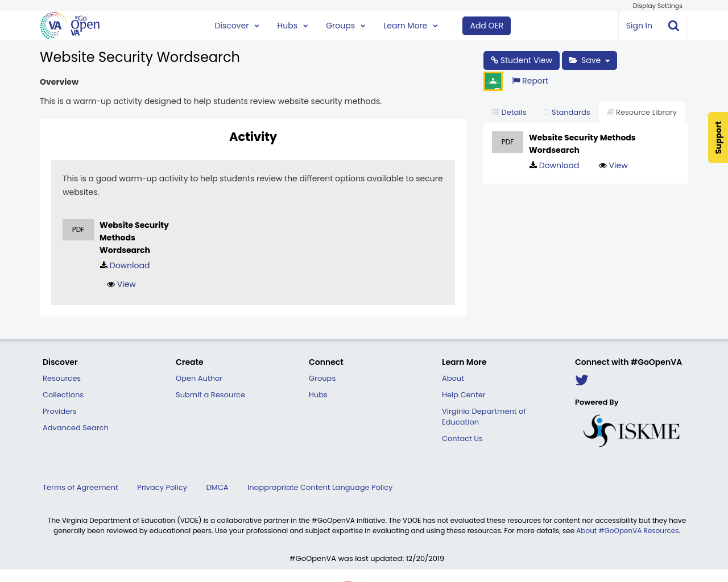Open the Twitter icon under Connect with #GoOpenVA

pyautogui.click(x=581, y=380)
